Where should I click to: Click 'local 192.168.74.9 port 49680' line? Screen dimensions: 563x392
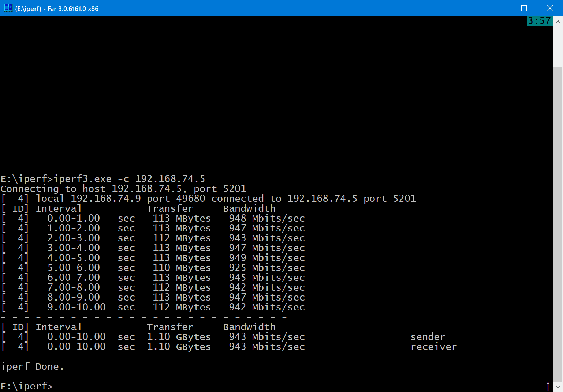coord(120,199)
